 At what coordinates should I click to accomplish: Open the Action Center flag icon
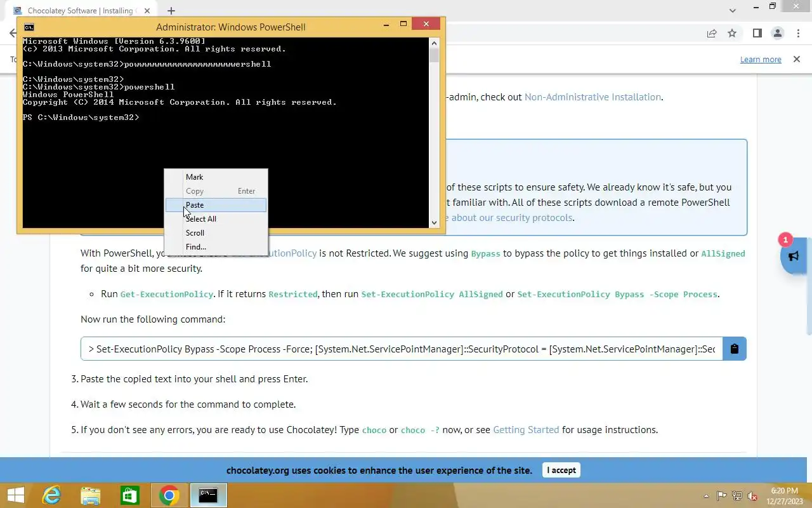pos(722,496)
